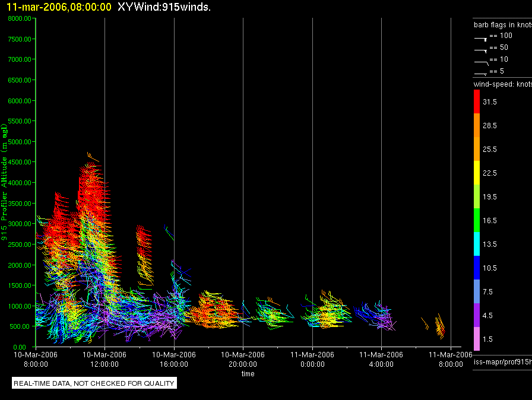Click the 10-Mar-2006 16:00:00 time label
Viewport: 532px width, 400px height.
pyautogui.click(x=174, y=359)
